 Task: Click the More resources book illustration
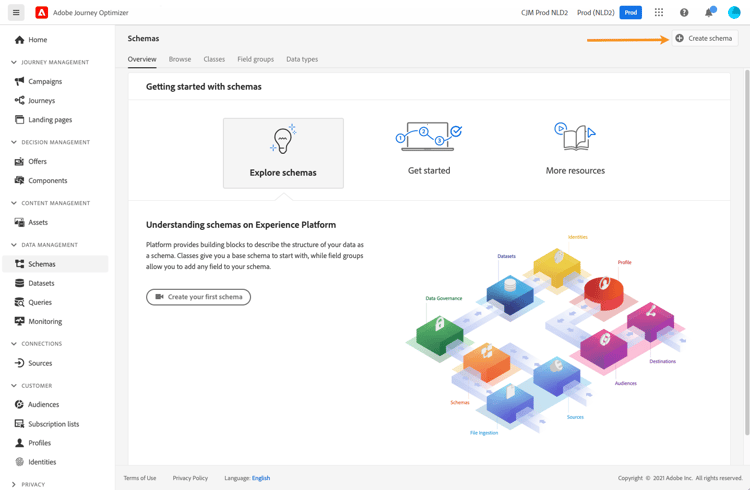[x=575, y=136]
